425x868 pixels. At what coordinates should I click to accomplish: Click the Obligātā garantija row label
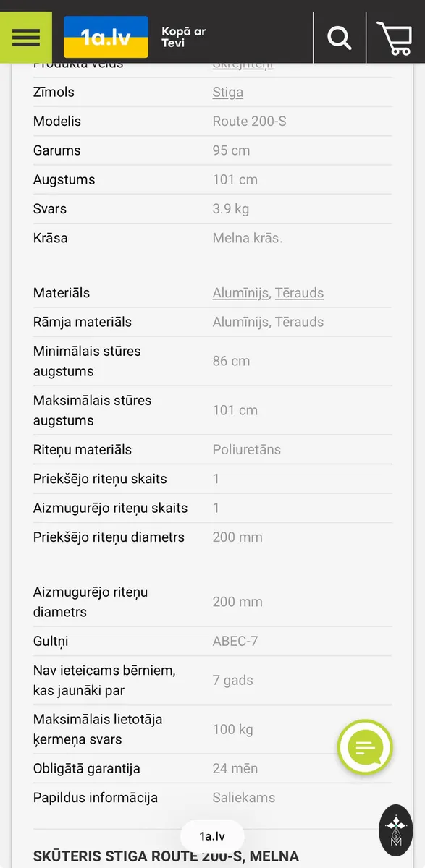[87, 769]
